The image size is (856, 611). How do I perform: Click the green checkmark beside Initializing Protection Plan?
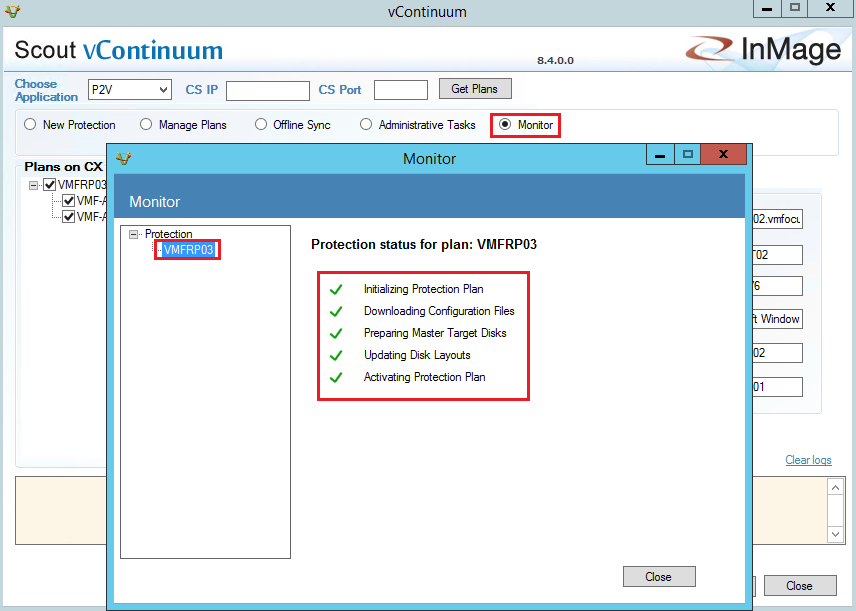tap(336, 289)
